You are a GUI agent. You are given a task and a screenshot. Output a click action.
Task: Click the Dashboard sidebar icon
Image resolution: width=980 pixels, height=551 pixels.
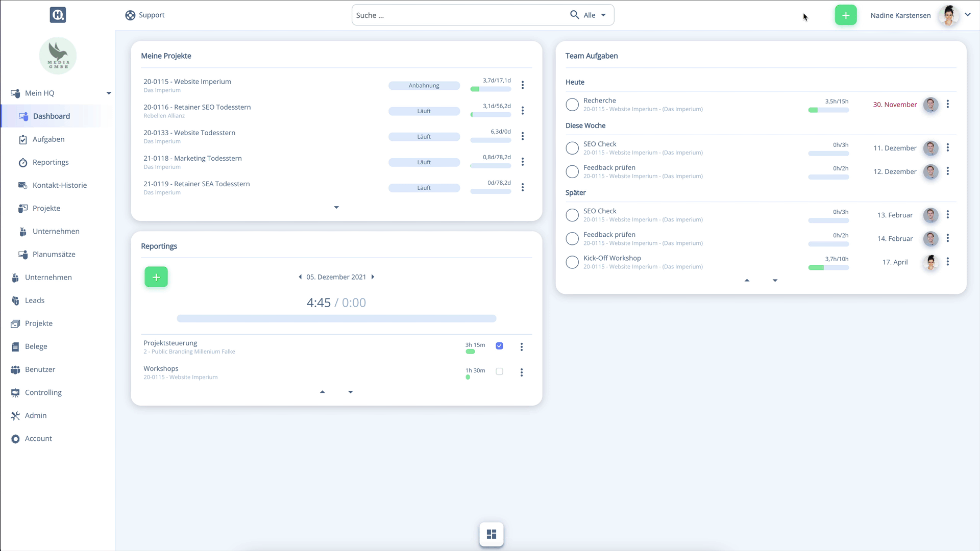click(23, 116)
